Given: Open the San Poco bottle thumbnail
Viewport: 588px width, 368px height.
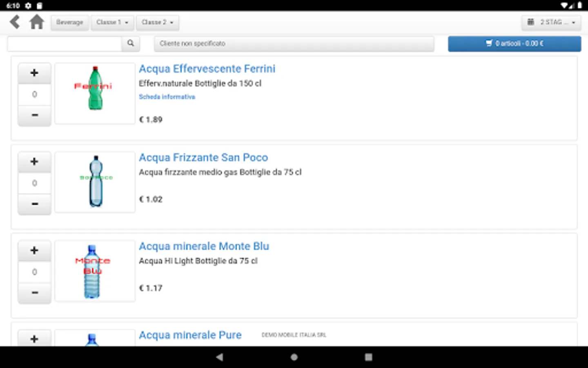Looking at the screenshot, I should point(95,182).
